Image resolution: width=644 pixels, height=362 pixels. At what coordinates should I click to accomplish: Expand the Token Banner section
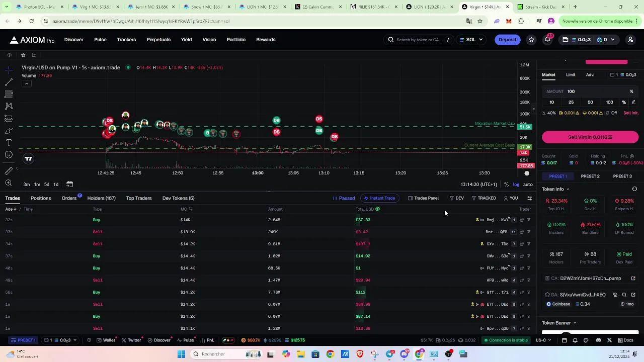point(559,323)
